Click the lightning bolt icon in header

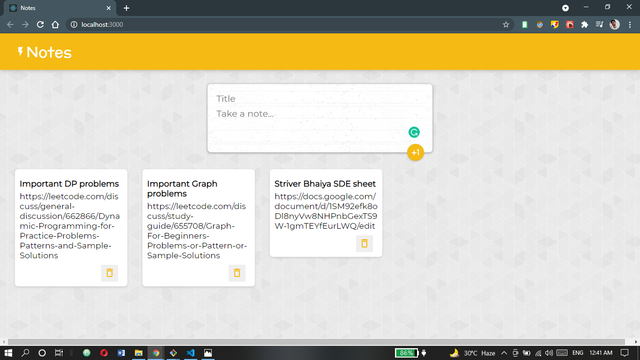[x=20, y=51]
